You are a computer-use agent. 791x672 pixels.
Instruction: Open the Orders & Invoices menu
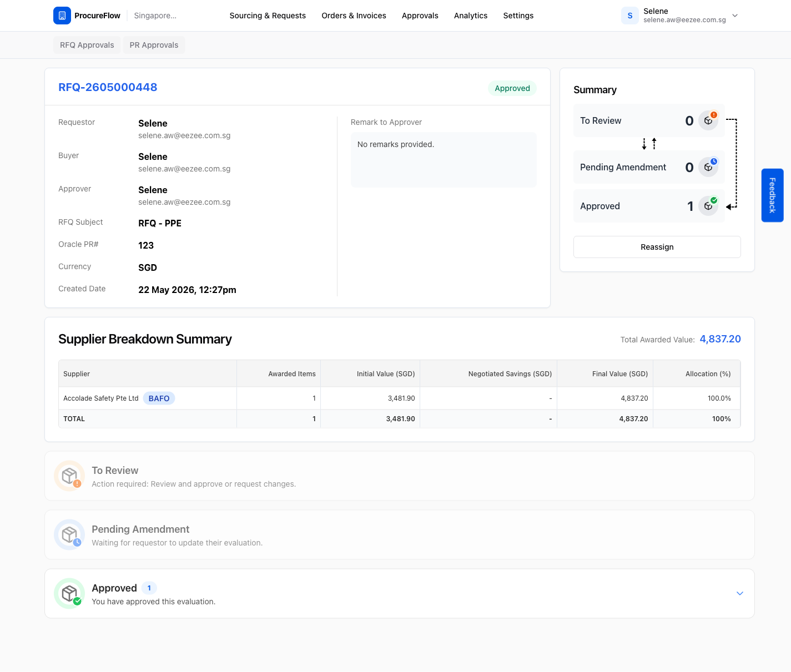[354, 16]
